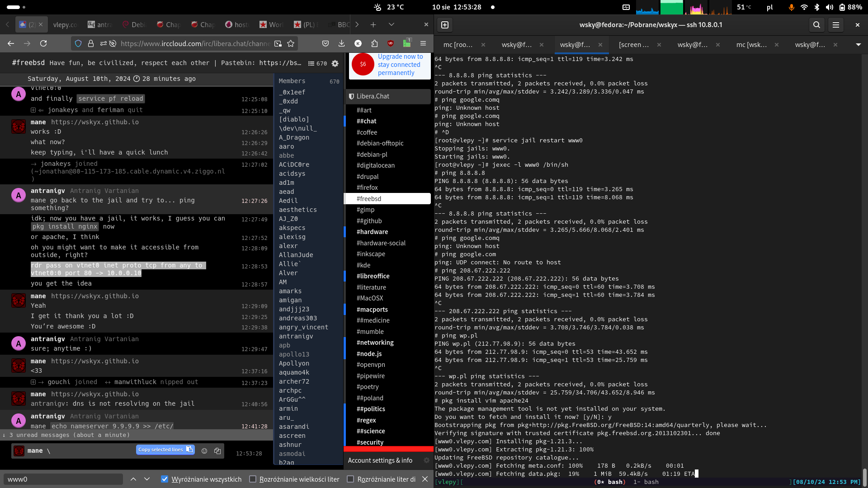Click the www0 find-in-page input field
Screen dimensions: 868x488
tap(63, 479)
